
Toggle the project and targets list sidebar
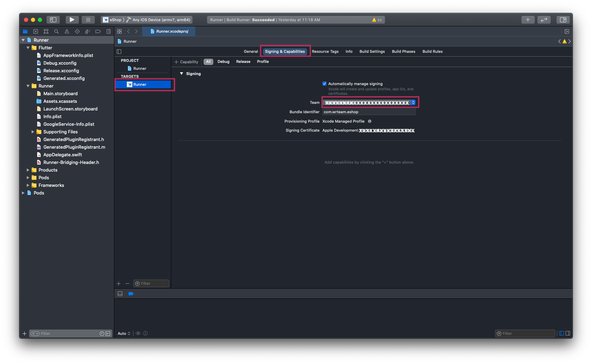point(119,51)
